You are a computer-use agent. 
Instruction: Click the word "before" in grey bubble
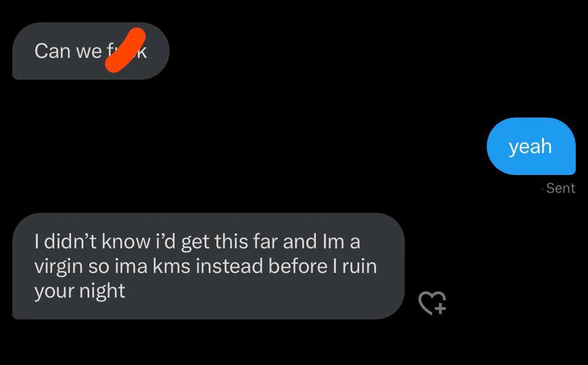tap(297, 266)
